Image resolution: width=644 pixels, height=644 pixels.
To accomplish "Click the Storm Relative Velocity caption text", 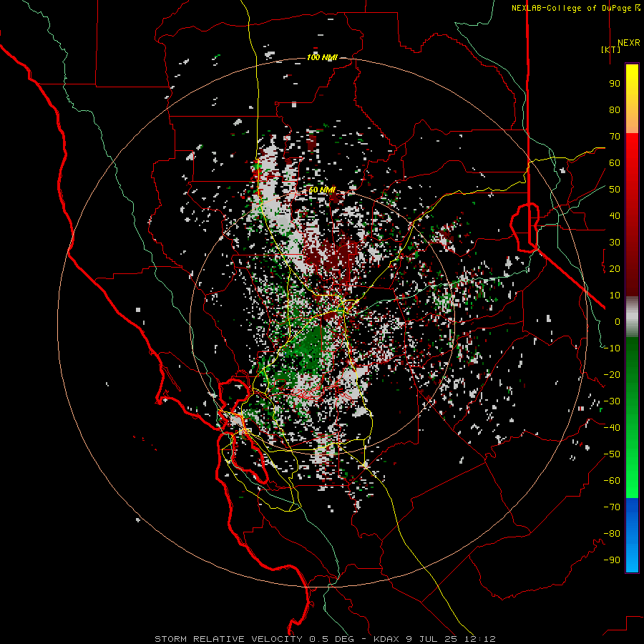I will (x=325, y=639).
